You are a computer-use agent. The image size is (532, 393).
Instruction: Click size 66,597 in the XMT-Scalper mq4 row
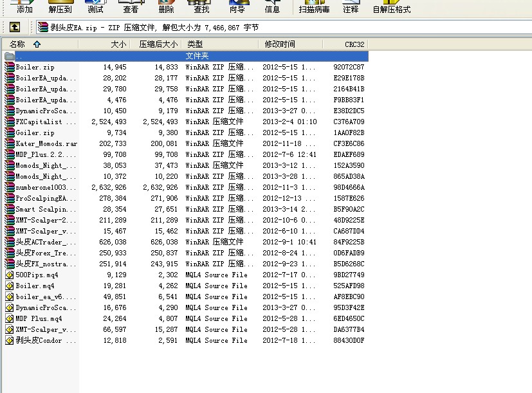(x=115, y=329)
